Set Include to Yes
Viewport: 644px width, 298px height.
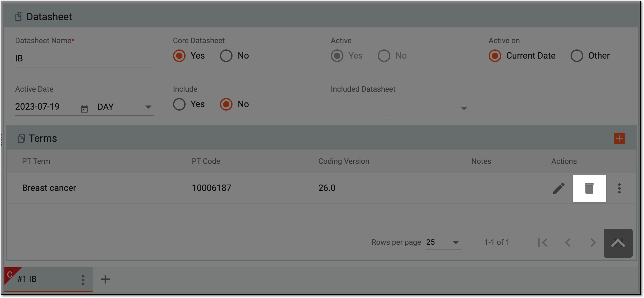tap(179, 104)
